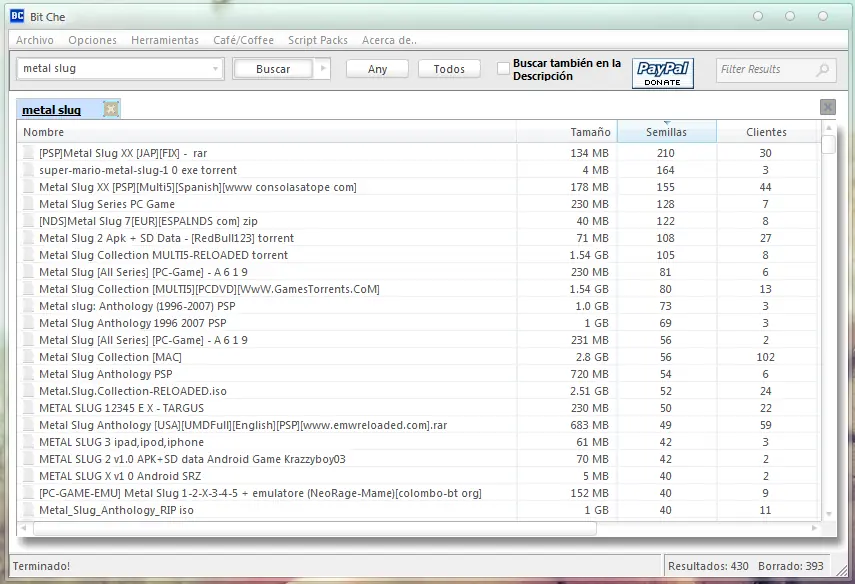Click inside the Filter Results field
Screen dimensions: 855x584
click(x=765, y=70)
